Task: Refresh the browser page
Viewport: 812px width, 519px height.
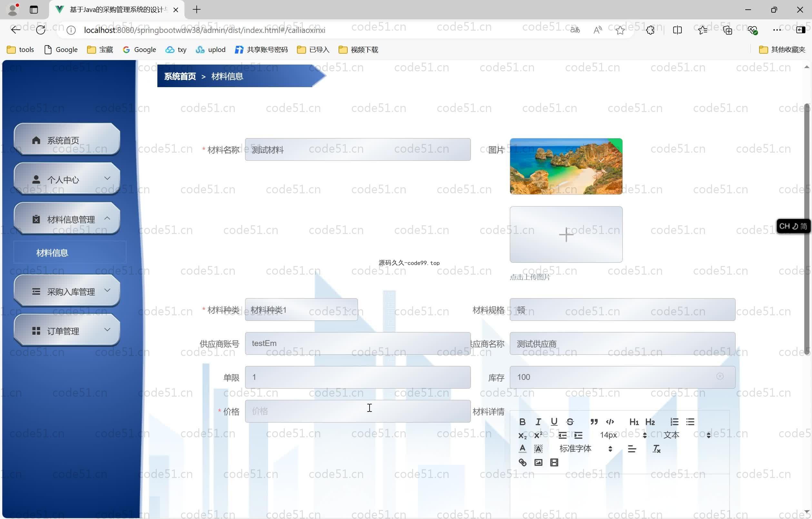Action: 41,30
